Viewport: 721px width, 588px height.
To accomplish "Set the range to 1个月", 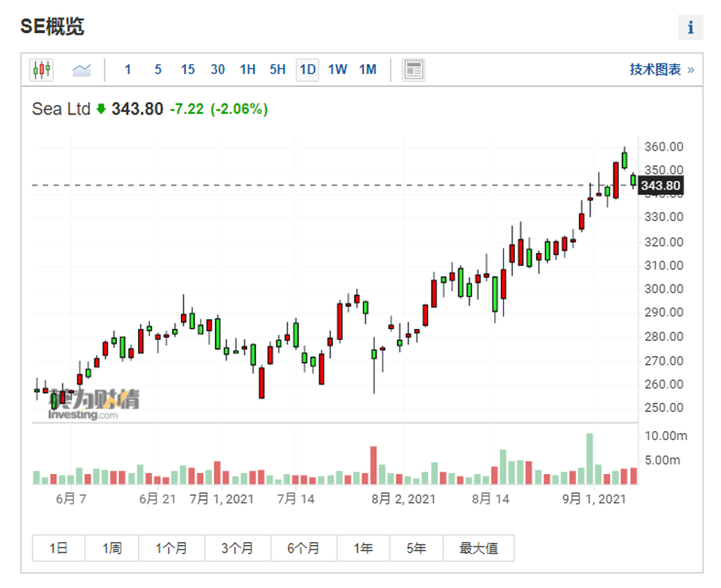I will click(171, 548).
